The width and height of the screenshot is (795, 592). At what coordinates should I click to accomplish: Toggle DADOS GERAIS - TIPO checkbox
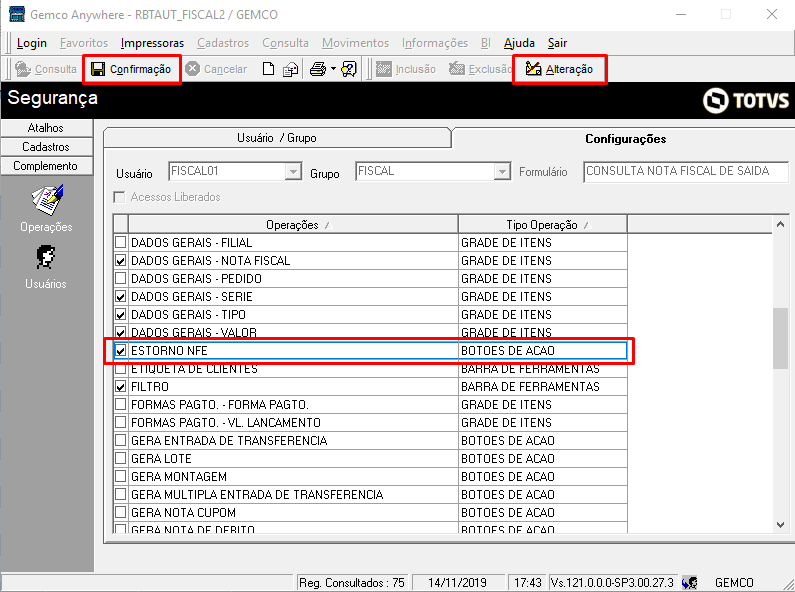(121, 314)
